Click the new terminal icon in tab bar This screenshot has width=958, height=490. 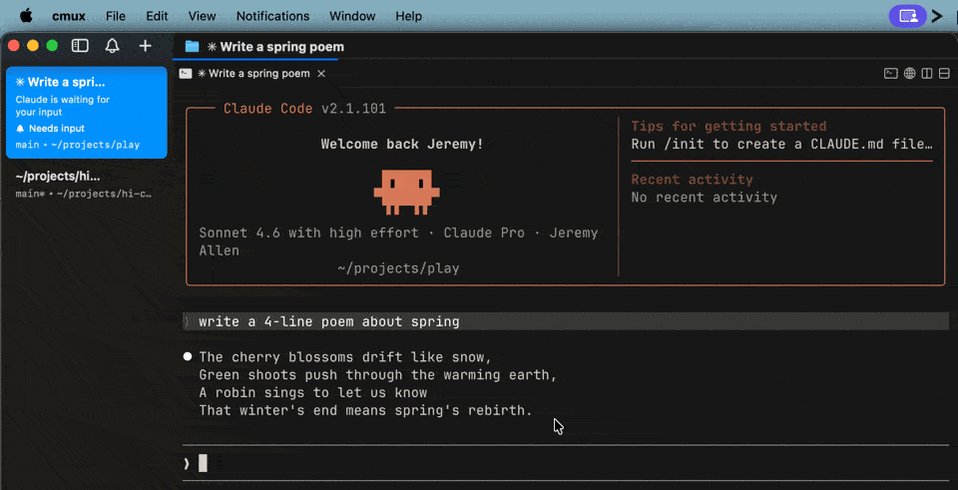pos(891,73)
